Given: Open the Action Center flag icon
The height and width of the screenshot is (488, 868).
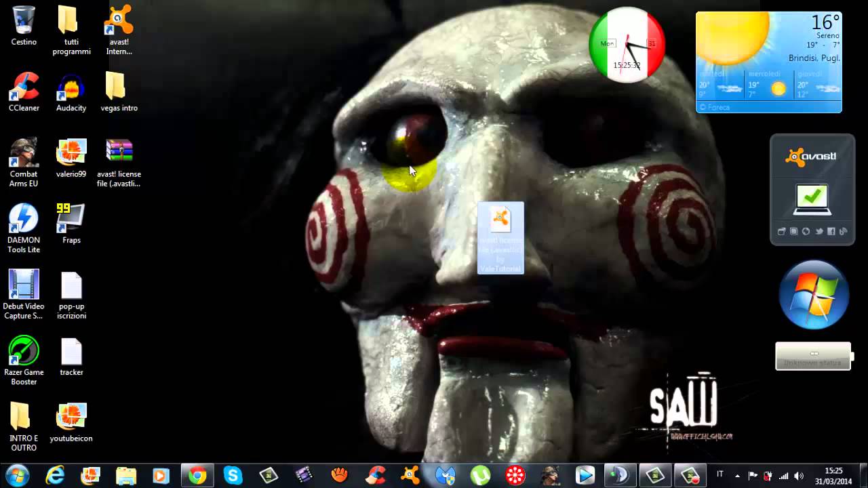Looking at the screenshot, I should pyautogui.click(x=753, y=475).
